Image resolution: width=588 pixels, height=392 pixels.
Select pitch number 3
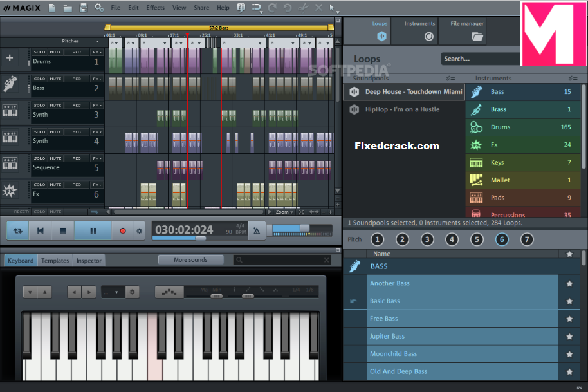pyautogui.click(x=427, y=239)
